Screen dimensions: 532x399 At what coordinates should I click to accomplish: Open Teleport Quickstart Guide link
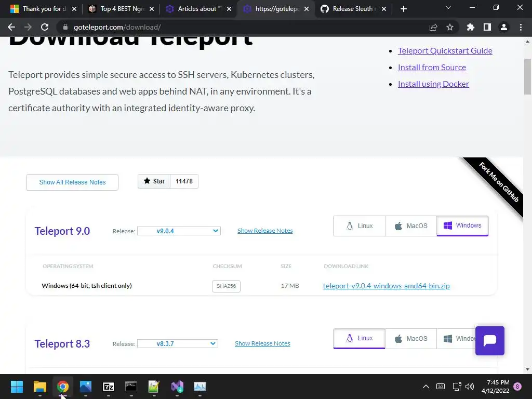[x=445, y=50]
